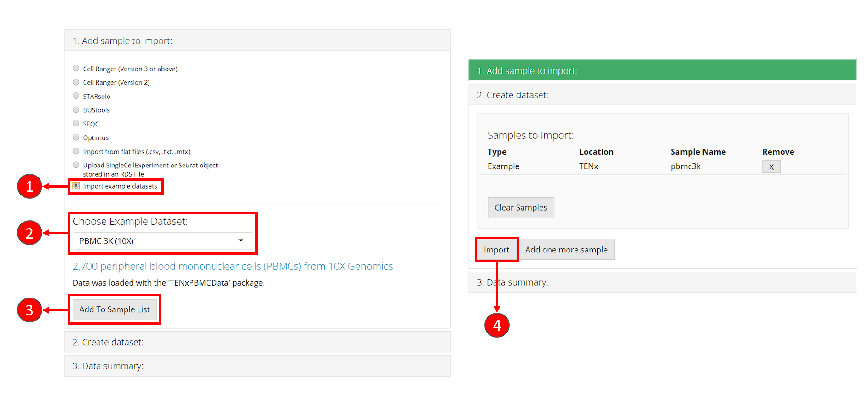Screen dimensions: 868x395
Task: Open the 2,700 PBMCs 10X Genomics link
Action: coord(232,266)
